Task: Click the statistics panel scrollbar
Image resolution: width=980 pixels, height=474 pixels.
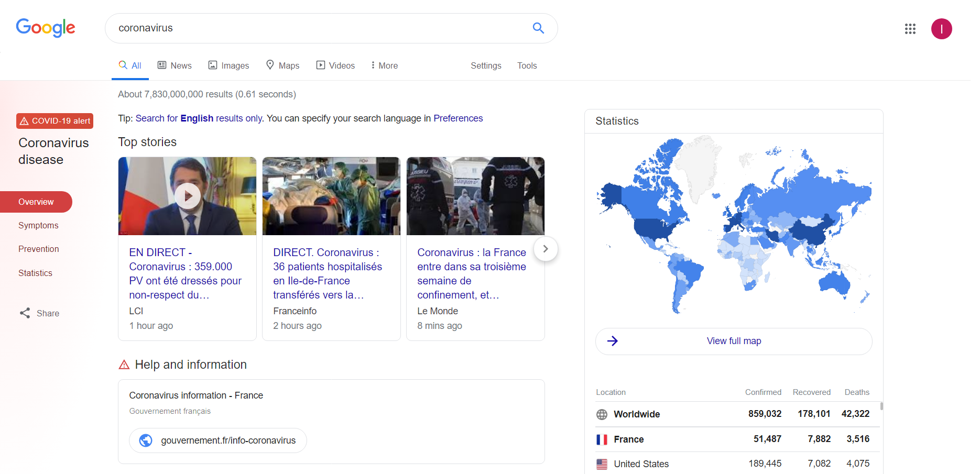Action: 882,406
